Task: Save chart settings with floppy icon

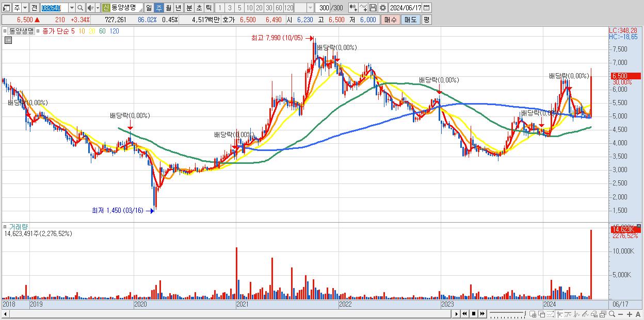Action: pos(373,8)
